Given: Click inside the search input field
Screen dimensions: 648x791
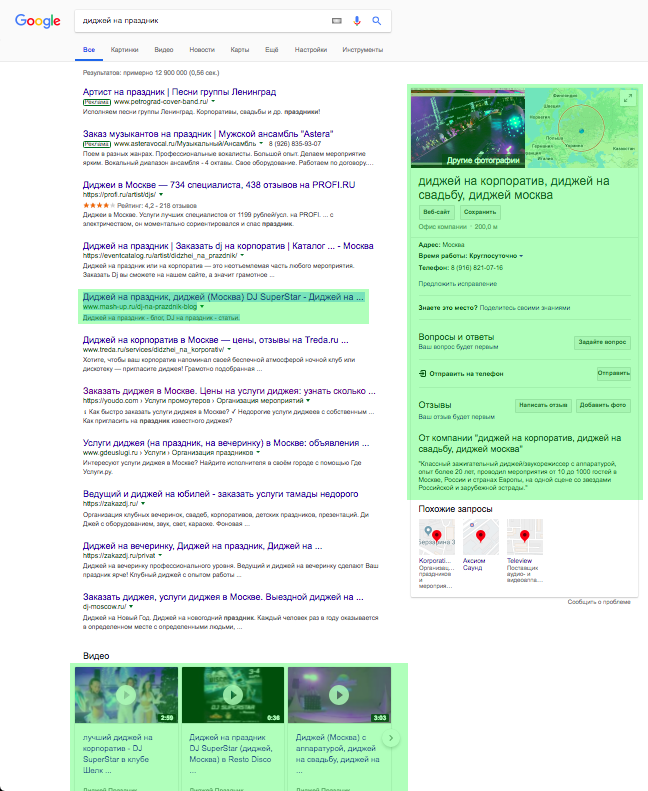Looking at the screenshot, I should [200, 20].
